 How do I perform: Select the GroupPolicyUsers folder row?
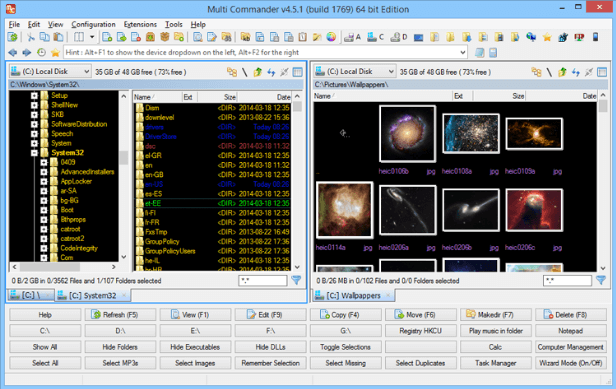pos(212,251)
